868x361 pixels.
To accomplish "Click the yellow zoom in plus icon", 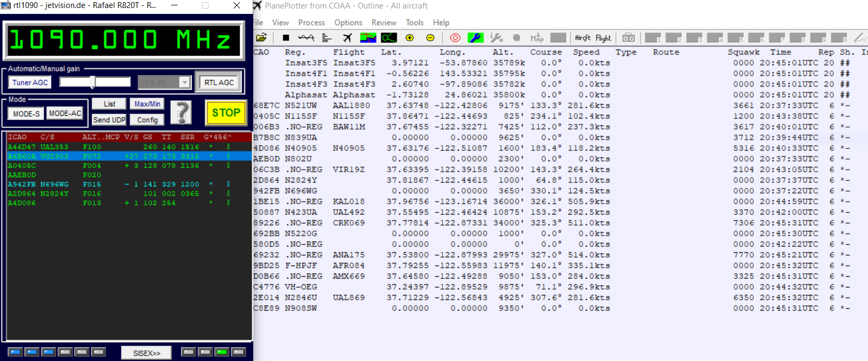I will [x=409, y=38].
